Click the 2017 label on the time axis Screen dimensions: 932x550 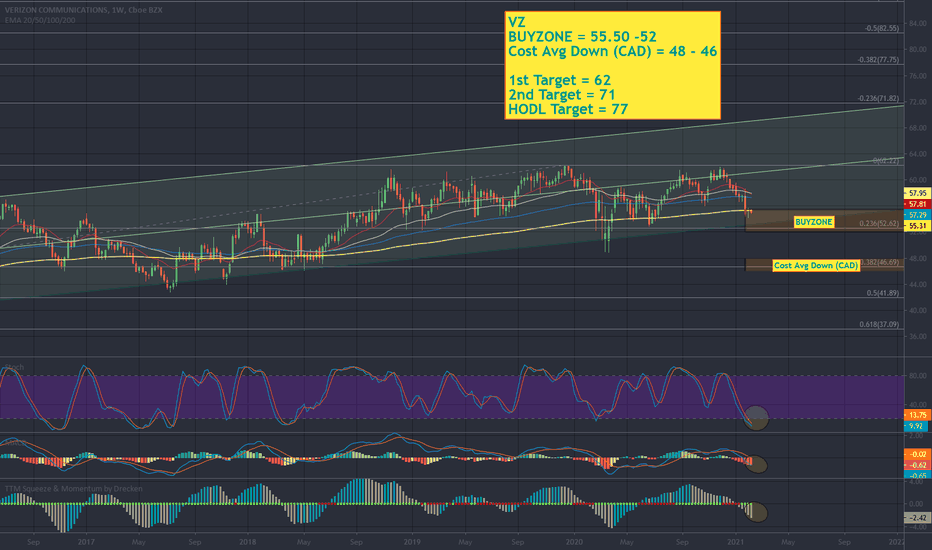(x=86, y=542)
